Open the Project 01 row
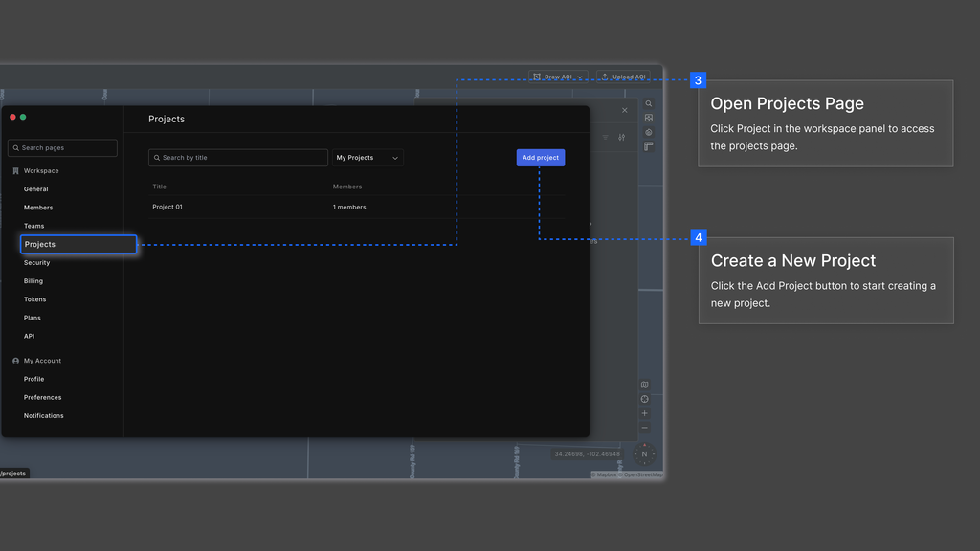980x551 pixels. [x=356, y=207]
